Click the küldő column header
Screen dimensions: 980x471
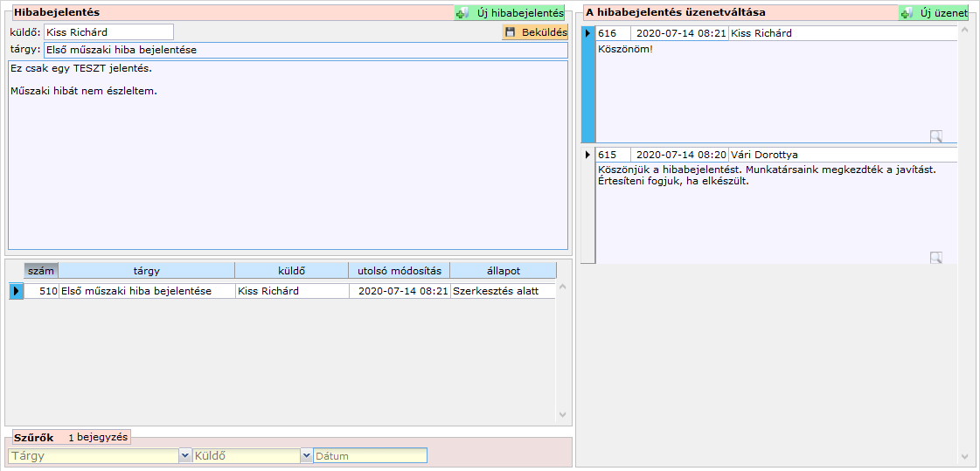point(291,271)
